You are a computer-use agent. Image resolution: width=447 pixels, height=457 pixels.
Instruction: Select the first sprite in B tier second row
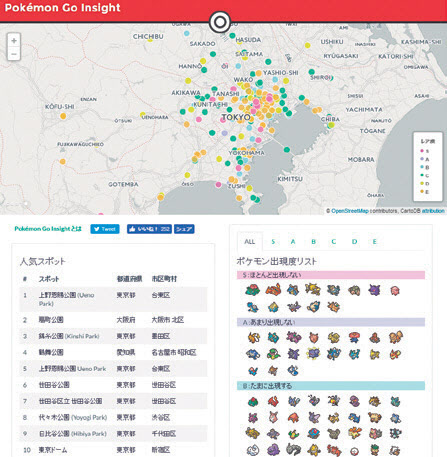pyautogui.click(x=253, y=418)
